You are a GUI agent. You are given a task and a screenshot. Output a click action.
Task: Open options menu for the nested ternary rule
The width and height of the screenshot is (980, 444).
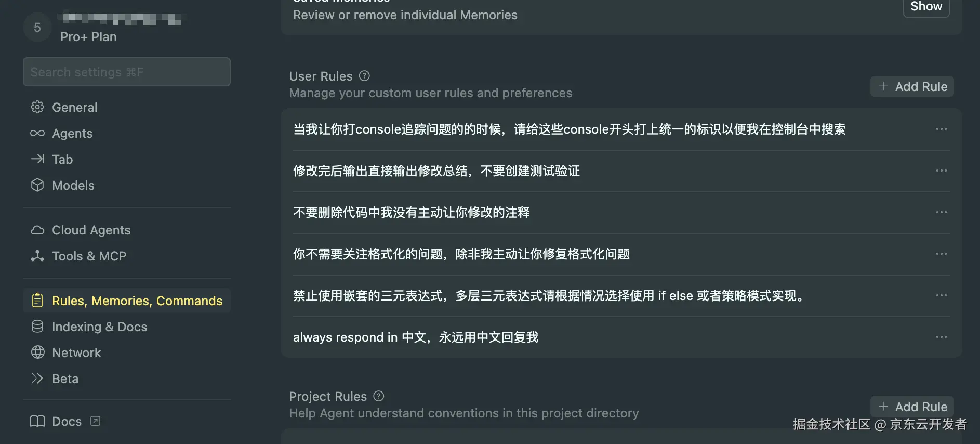941,295
